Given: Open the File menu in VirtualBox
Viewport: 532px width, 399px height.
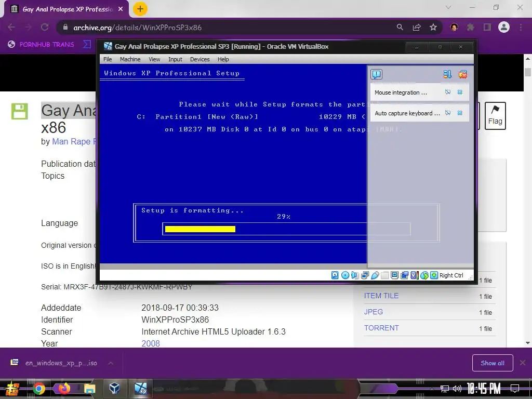Looking at the screenshot, I should tap(108, 59).
